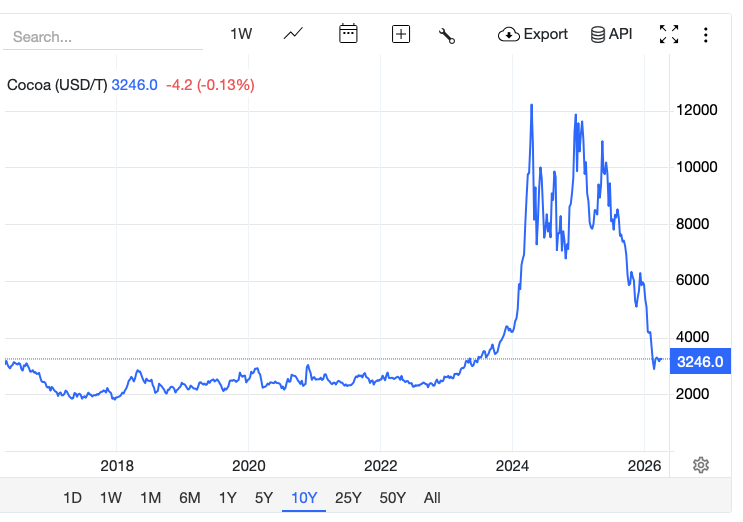The width and height of the screenshot is (743, 522).
Task: Select the 1M time range
Action: point(151,498)
